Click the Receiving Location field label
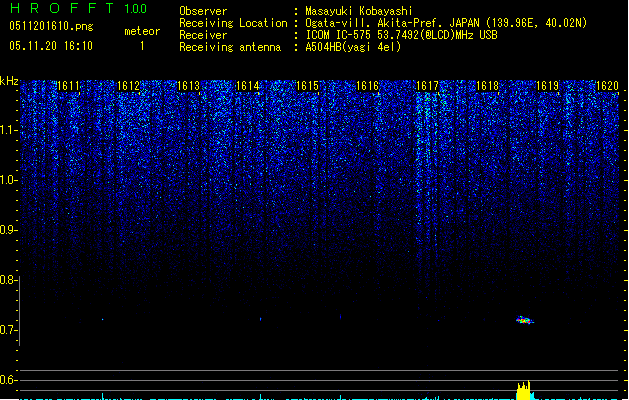 tap(233, 23)
